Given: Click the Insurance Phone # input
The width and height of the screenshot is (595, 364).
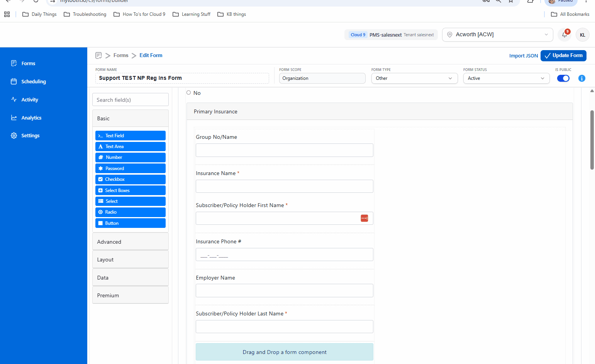Looking at the screenshot, I should click(x=285, y=254).
